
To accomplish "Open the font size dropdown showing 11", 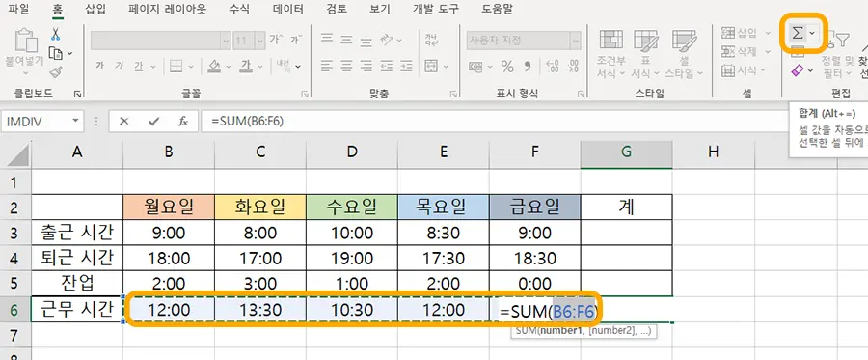I will click(259, 41).
